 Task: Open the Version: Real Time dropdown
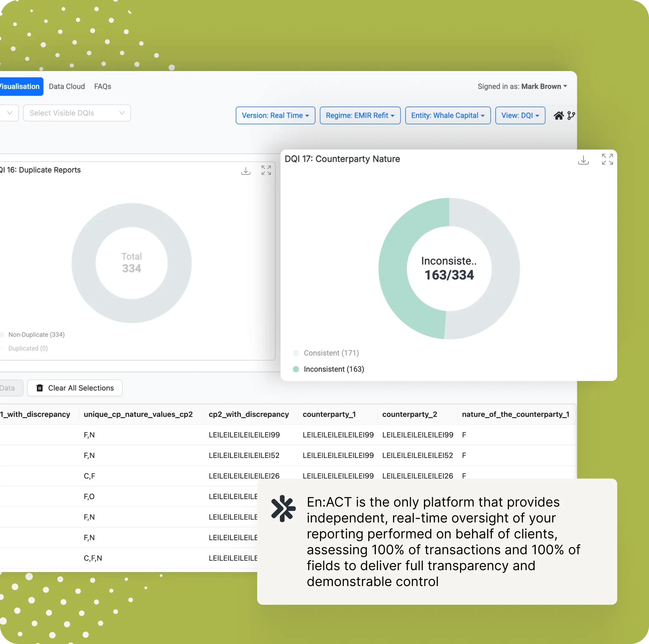(x=275, y=116)
